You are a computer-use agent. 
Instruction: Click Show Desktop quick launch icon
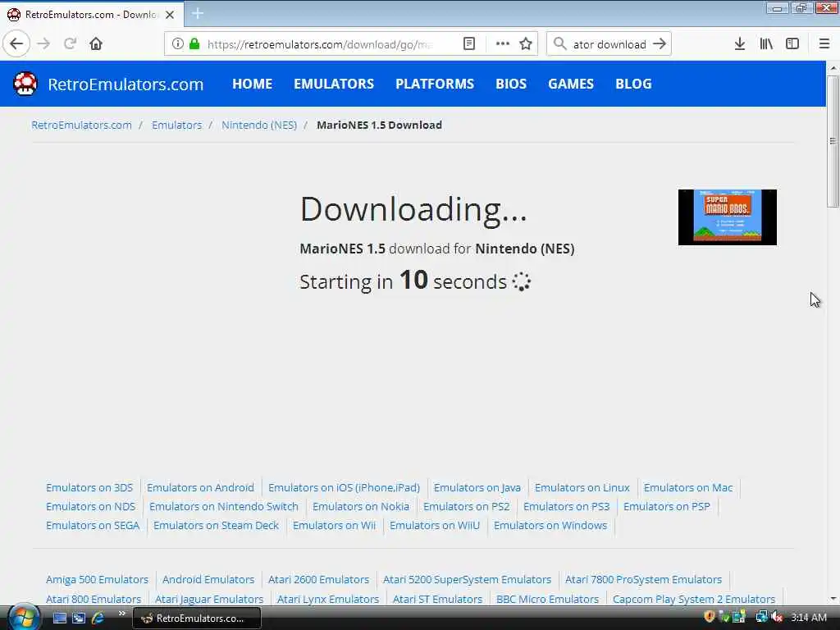coord(59,618)
